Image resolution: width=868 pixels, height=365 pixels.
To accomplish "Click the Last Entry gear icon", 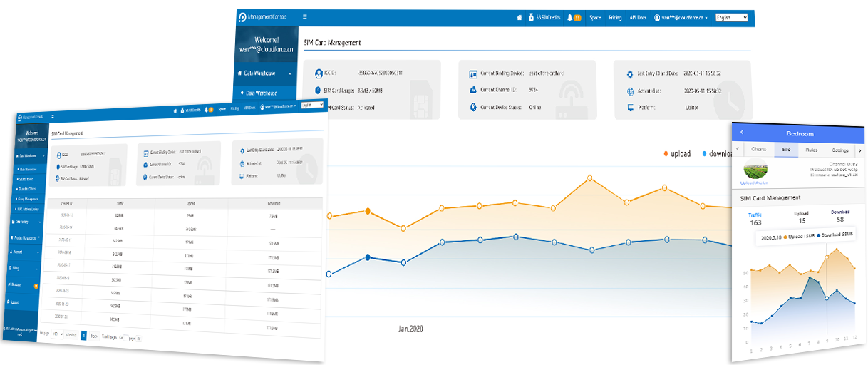I will 629,74.
